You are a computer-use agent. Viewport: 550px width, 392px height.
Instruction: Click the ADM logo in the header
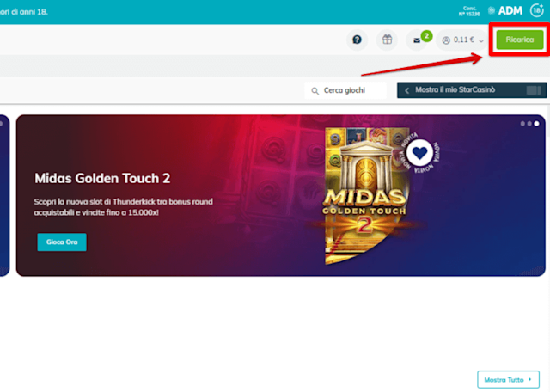[506, 11]
